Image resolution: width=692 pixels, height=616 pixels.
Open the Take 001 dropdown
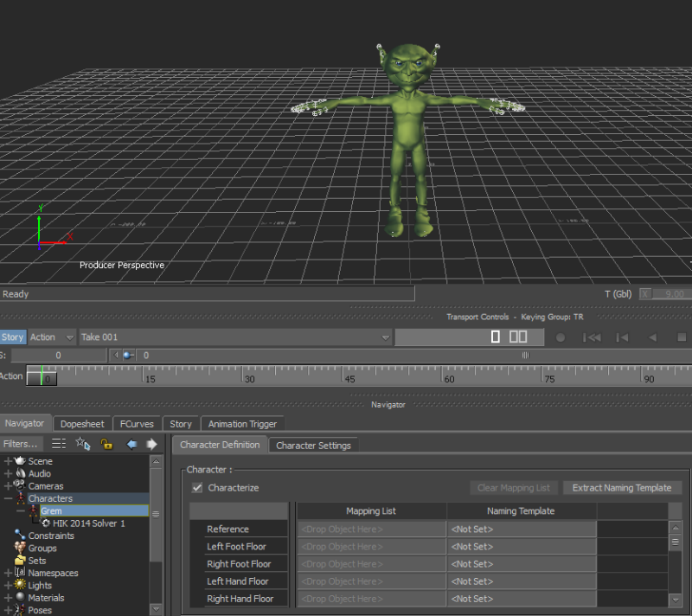pos(386,337)
